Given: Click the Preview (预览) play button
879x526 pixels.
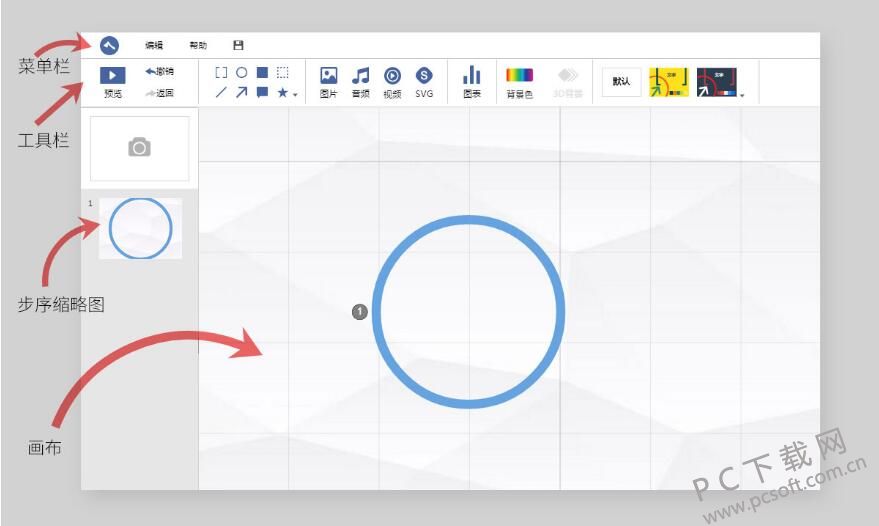Looking at the screenshot, I should pyautogui.click(x=113, y=75).
